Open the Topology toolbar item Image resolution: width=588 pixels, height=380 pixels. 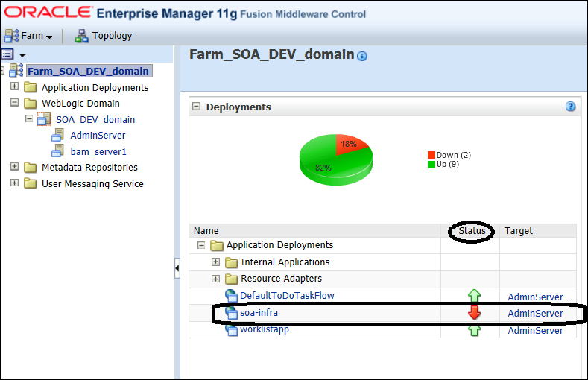(x=104, y=36)
